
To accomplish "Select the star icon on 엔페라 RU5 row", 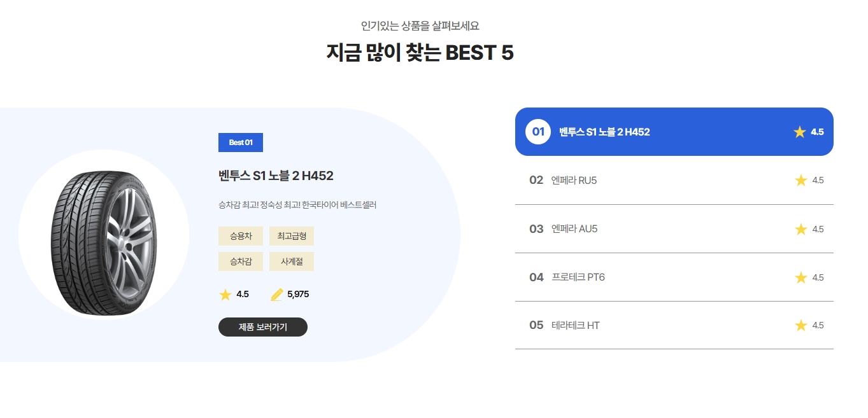I will (x=801, y=180).
